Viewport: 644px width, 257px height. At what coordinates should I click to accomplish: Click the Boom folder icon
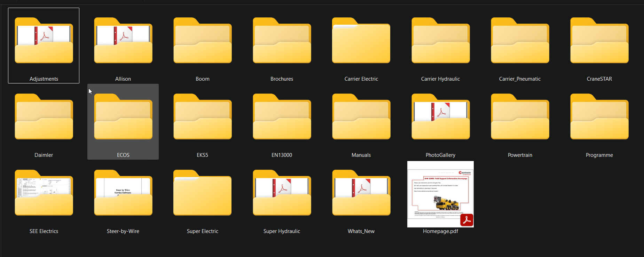coord(203,40)
